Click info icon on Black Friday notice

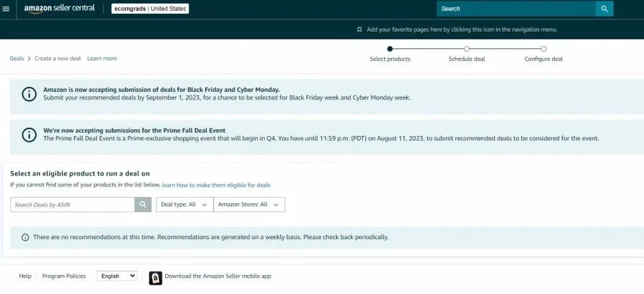click(x=29, y=94)
